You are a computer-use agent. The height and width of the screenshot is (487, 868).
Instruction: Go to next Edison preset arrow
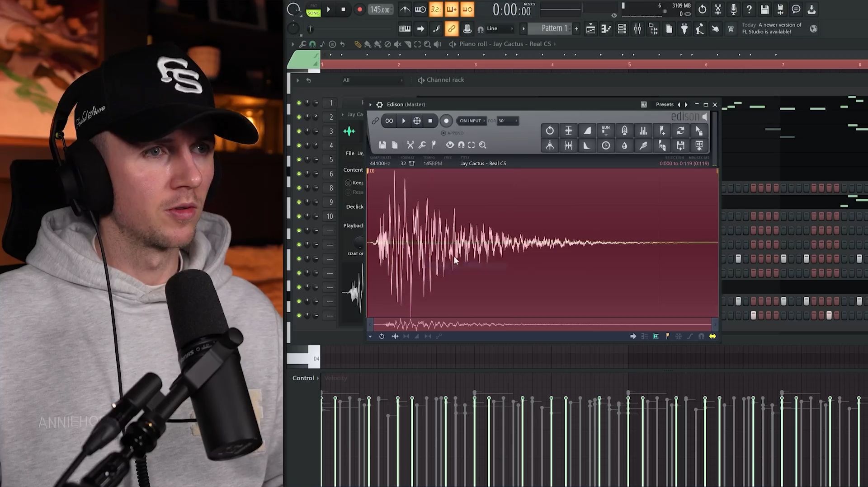pyautogui.click(x=686, y=104)
